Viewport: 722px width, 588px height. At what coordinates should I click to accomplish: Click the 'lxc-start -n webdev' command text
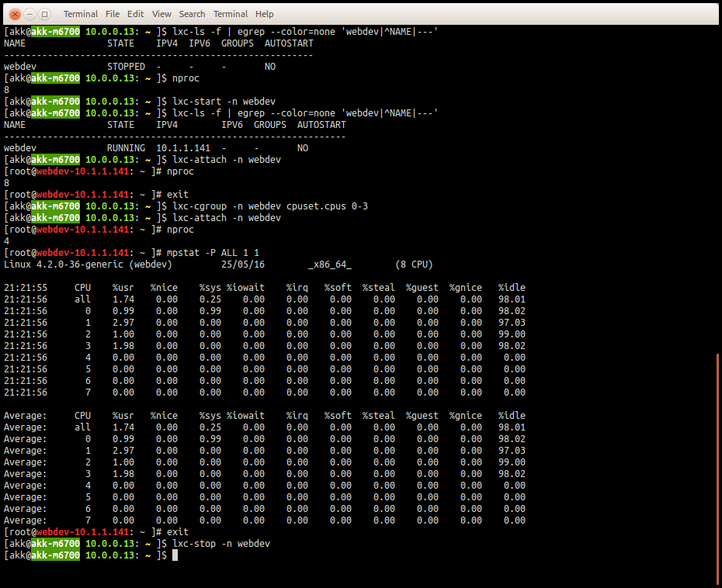[x=224, y=101]
